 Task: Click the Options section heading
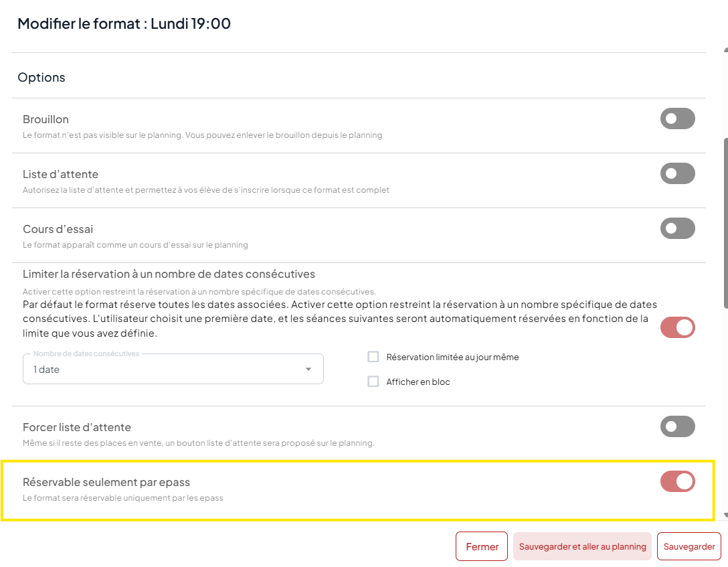point(41,77)
